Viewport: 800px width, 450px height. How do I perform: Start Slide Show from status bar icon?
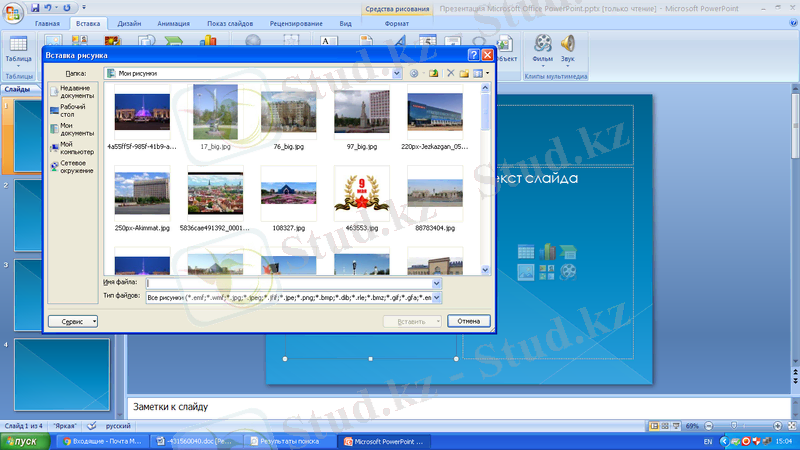(676, 426)
